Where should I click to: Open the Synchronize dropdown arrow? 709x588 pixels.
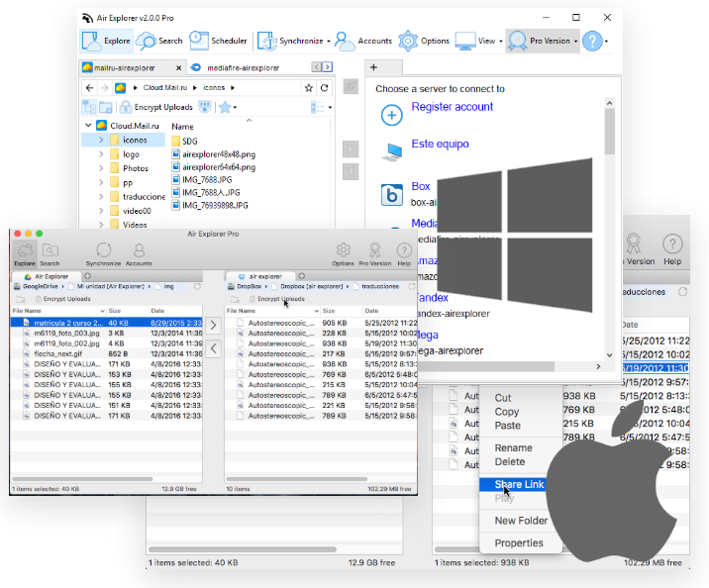[x=329, y=42]
